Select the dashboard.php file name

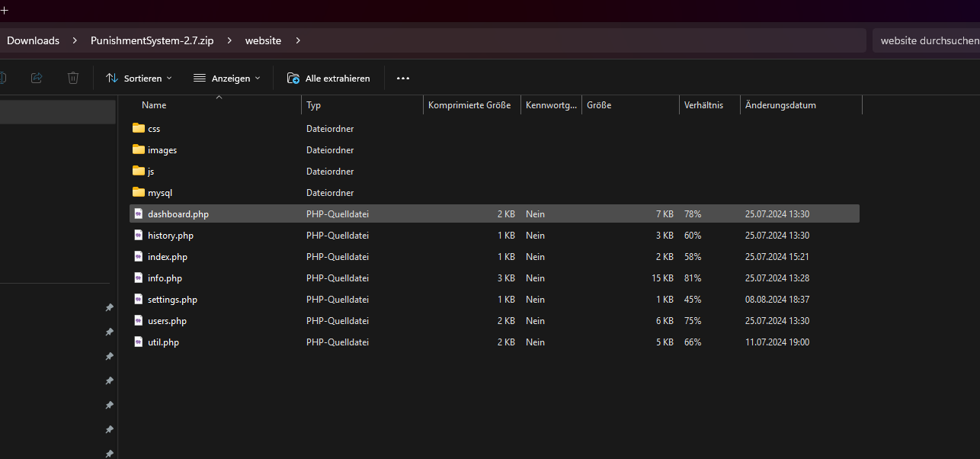(x=178, y=214)
